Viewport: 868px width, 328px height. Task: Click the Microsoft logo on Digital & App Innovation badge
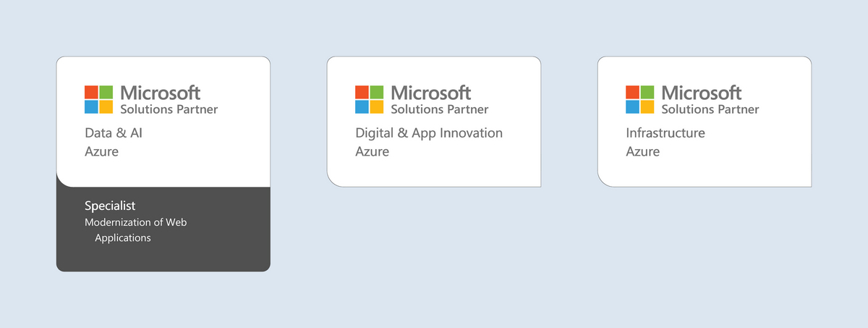(x=370, y=100)
